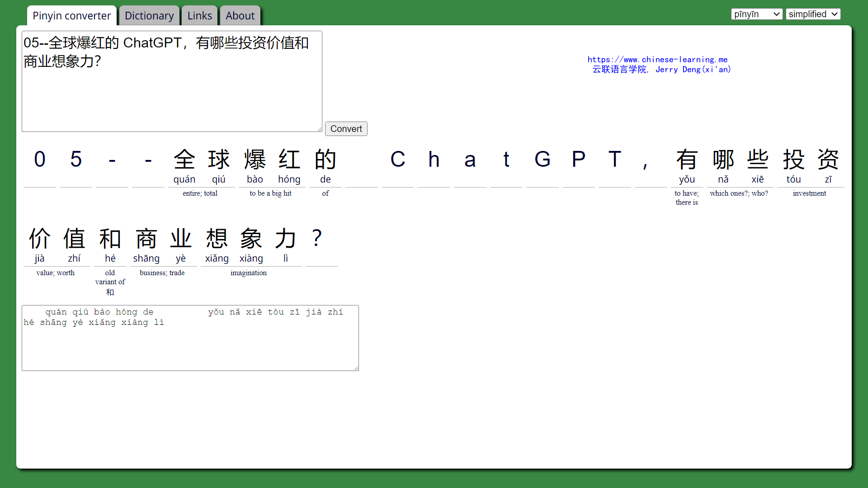Click the pinyin 'shāng' under 商

click(146, 258)
